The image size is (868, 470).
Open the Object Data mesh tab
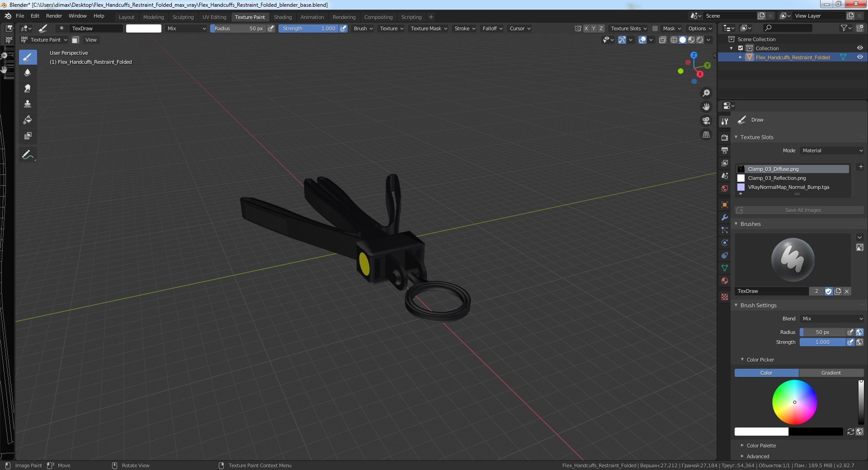pyautogui.click(x=725, y=268)
